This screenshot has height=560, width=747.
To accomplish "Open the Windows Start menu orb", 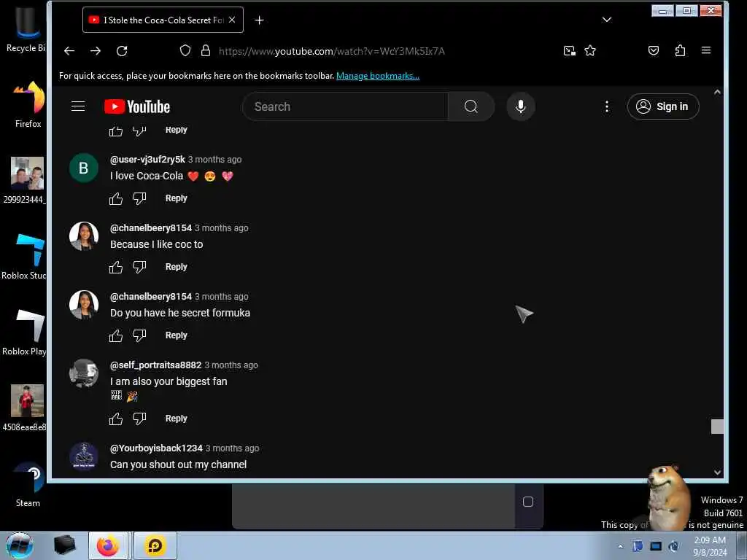I will point(19,545).
